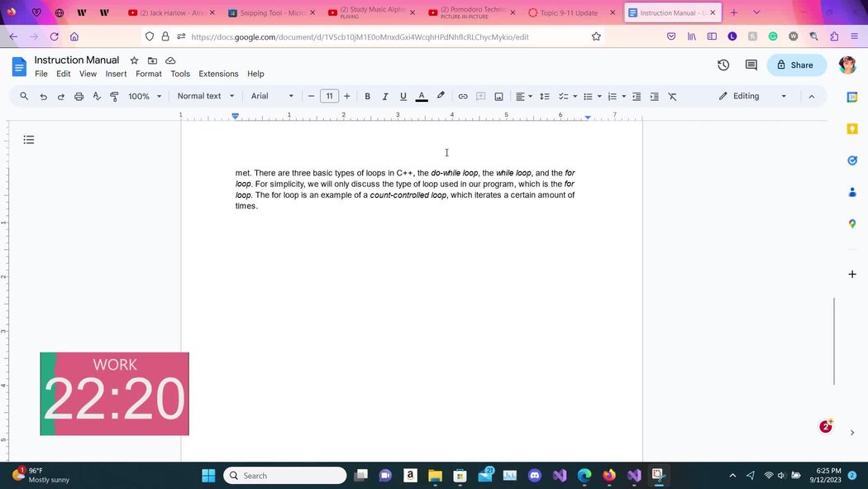Viewport: 868px width, 489px height.
Task: Click the insert image icon
Action: click(498, 96)
